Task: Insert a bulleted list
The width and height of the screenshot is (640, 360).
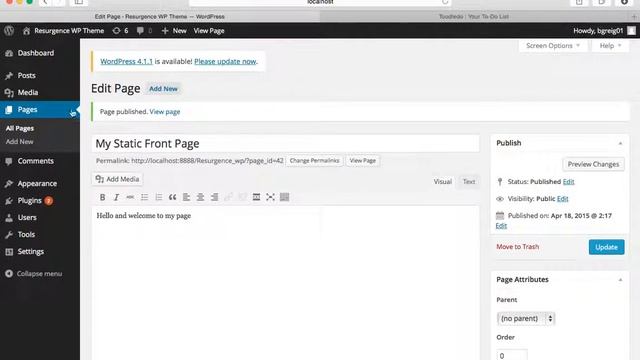Action: 144,198
